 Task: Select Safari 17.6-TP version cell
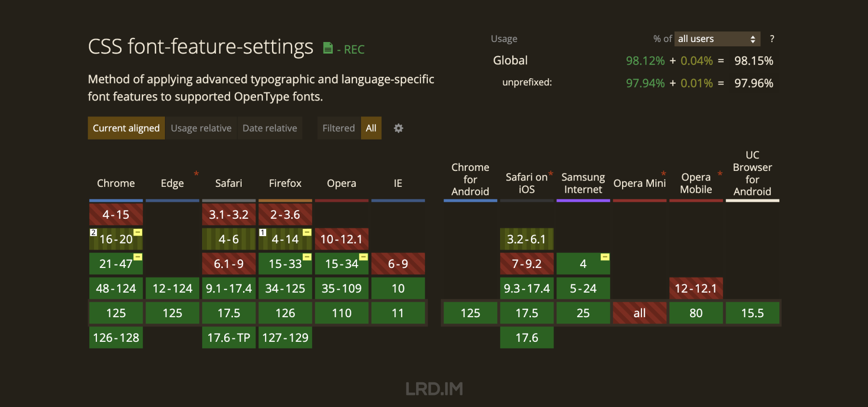click(x=229, y=337)
